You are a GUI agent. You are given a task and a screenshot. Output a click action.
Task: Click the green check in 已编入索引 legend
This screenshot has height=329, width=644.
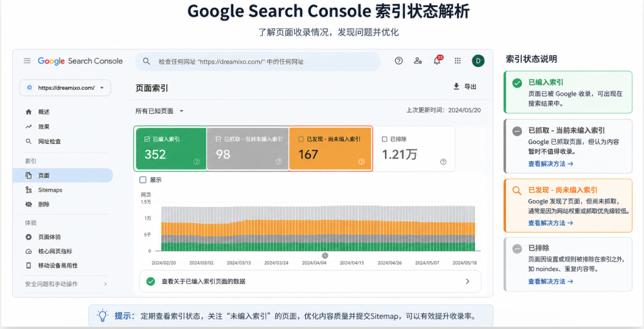517,82
